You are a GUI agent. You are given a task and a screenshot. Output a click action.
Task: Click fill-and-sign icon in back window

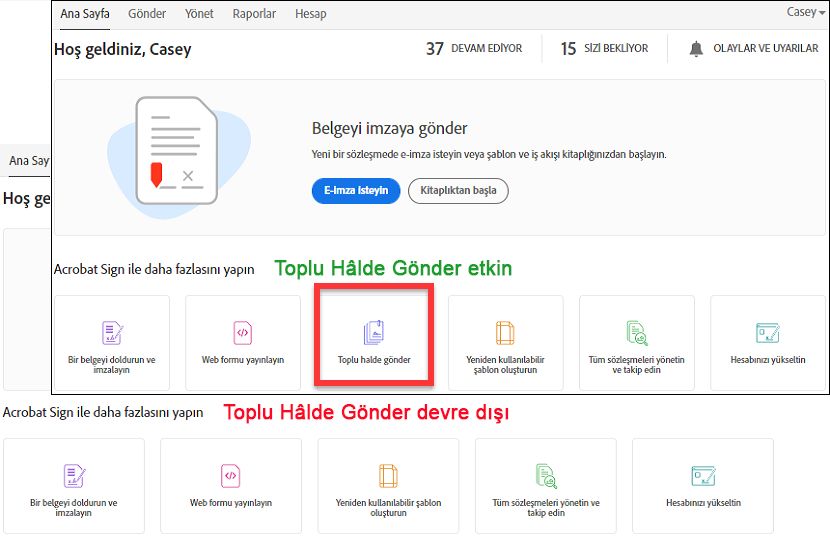coord(74,476)
